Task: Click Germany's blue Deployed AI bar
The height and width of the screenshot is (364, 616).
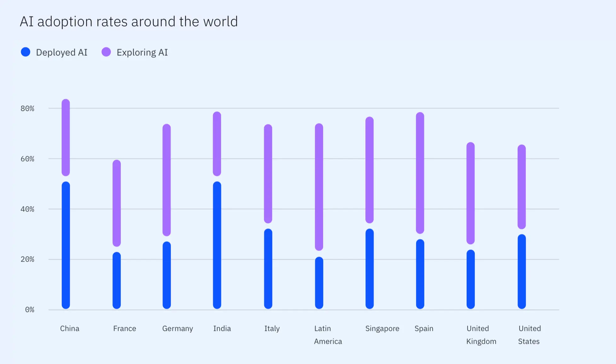Action: pos(167,275)
